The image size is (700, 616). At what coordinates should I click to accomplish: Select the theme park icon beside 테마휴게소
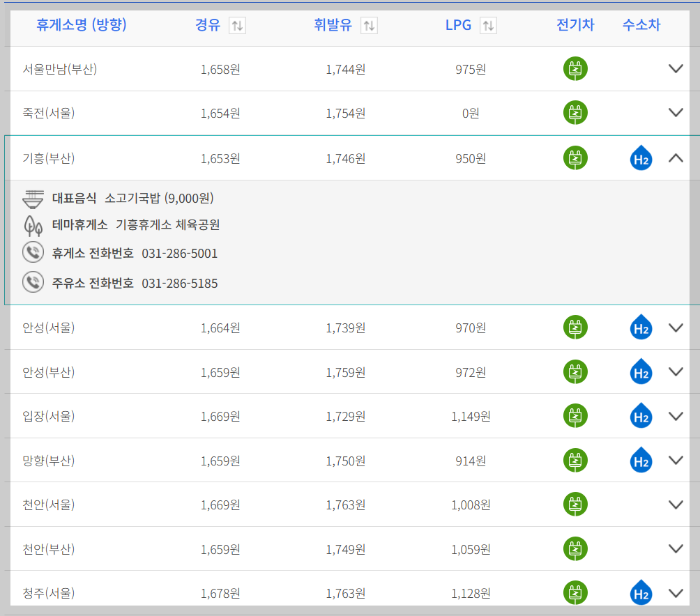click(x=33, y=225)
